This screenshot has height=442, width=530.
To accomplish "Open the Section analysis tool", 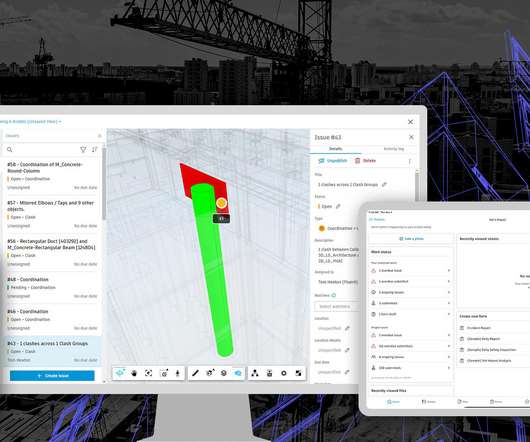I will point(210,373).
